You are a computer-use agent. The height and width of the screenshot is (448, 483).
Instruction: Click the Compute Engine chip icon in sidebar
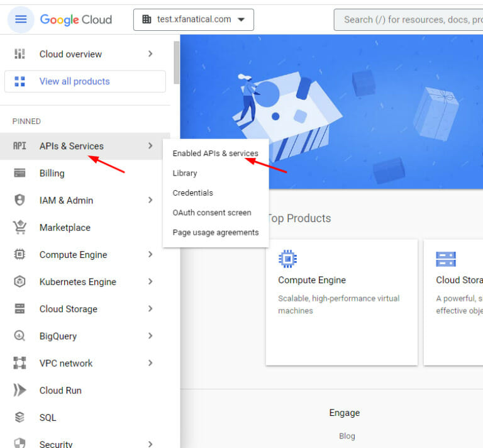click(x=19, y=254)
